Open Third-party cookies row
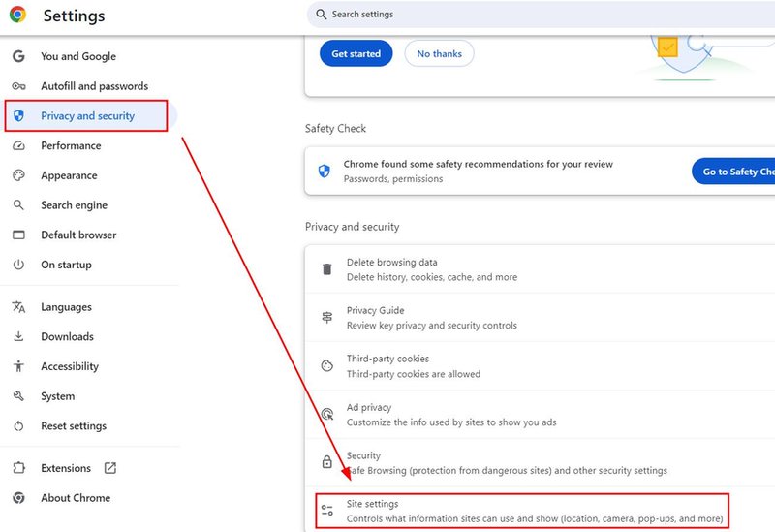The height and width of the screenshot is (532, 775). point(540,366)
